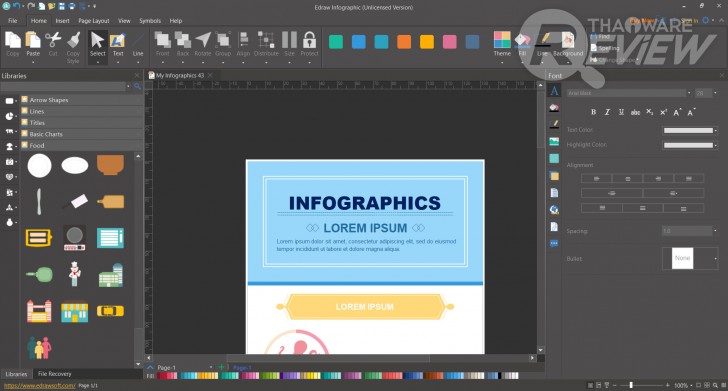Open the File menu
This screenshot has height=391, width=728.
(13, 21)
